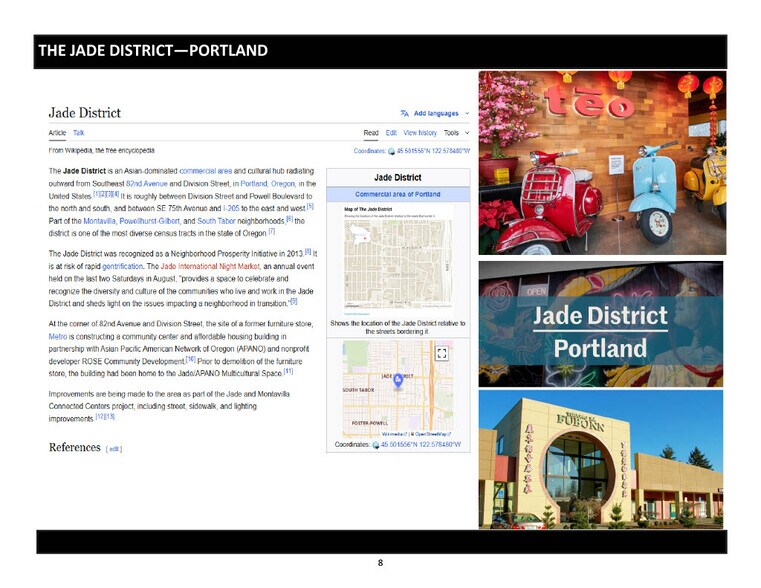The image size is (761, 588).
Task: Click the 'Jade District' article heading
Action: (84, 113)
